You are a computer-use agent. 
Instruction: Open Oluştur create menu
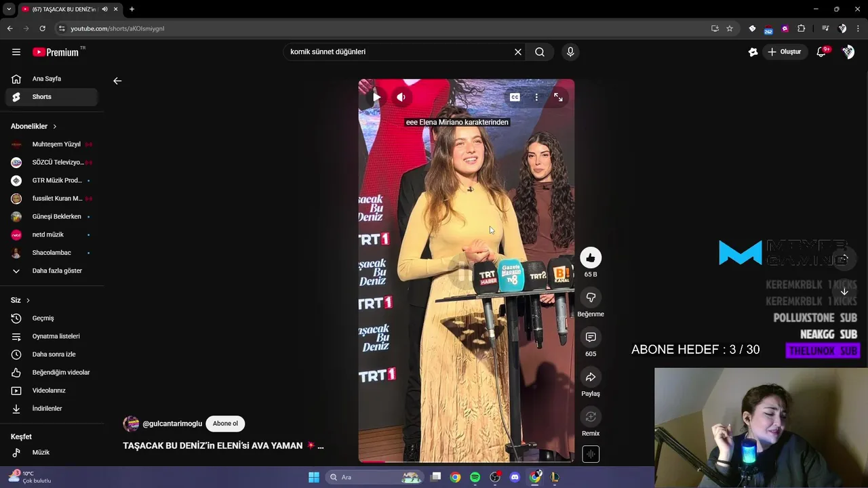(x=785, y=52)
